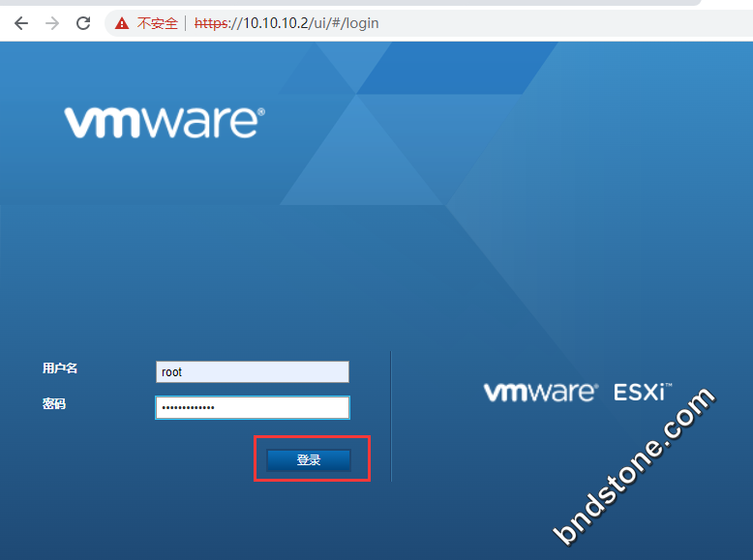Click the vmware ESXi product logo

578,392
